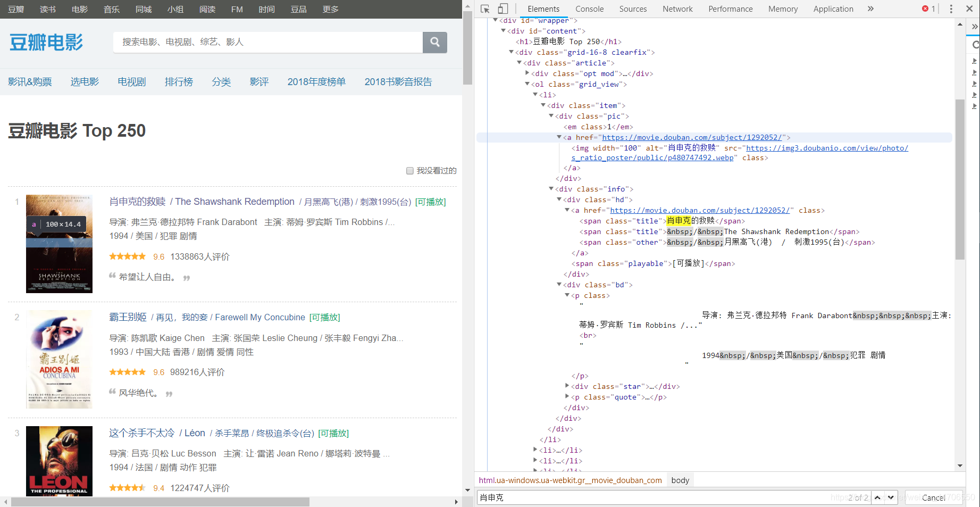Switch to the Sources tab
This screenshot has width=980, height=507.
[633, 9]
